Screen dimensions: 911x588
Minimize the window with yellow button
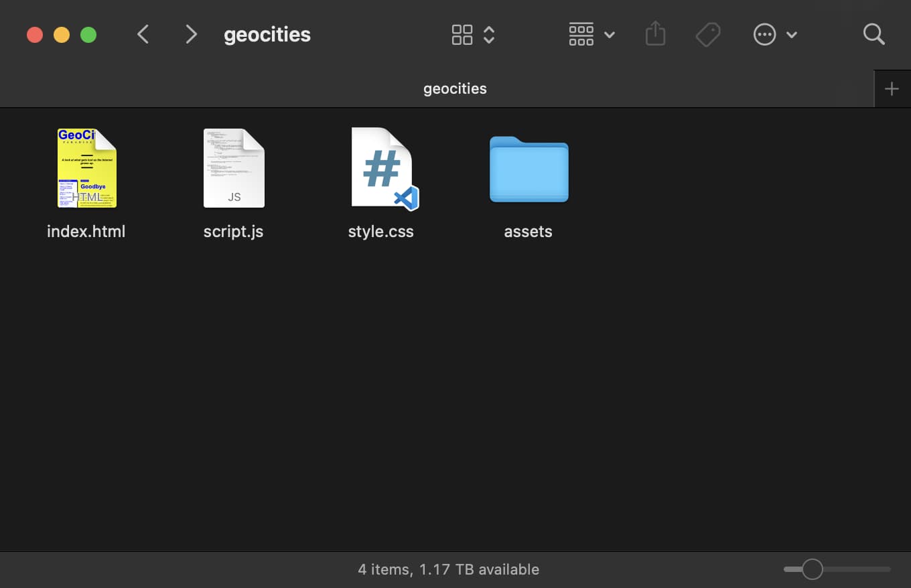62,35
